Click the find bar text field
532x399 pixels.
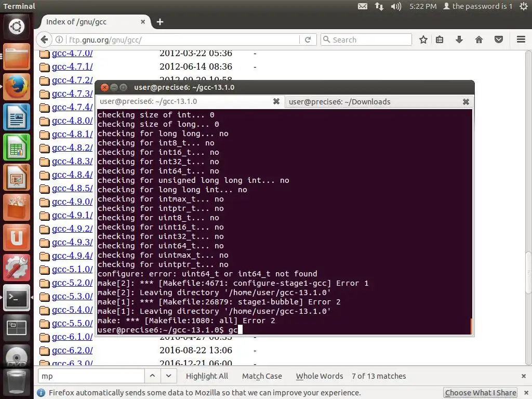pyautogui.click(x=91, y=376)
